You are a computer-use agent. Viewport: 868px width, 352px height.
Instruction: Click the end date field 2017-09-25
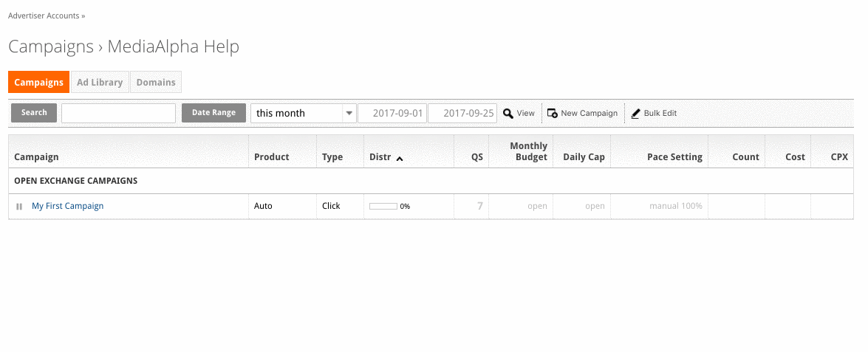pyautogui.click(x=462, y=114)
